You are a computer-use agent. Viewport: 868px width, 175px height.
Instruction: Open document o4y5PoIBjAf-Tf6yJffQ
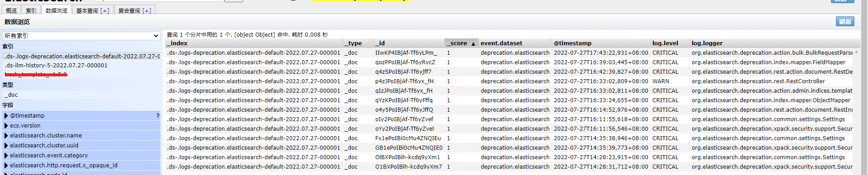[404, 110]
